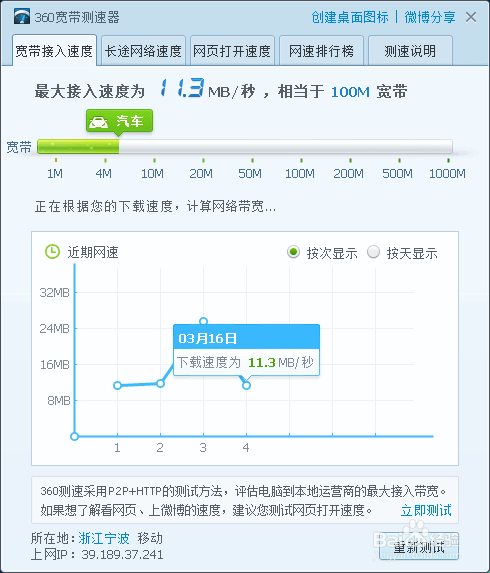Click the 立即测试 link
This screenshot has height=573, width=490.
point(426,510)
